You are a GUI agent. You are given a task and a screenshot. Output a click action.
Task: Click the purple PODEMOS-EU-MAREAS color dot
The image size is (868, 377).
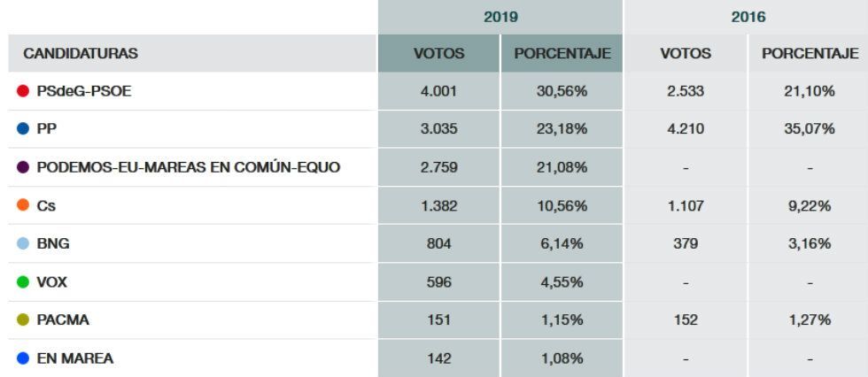point(23,167)
